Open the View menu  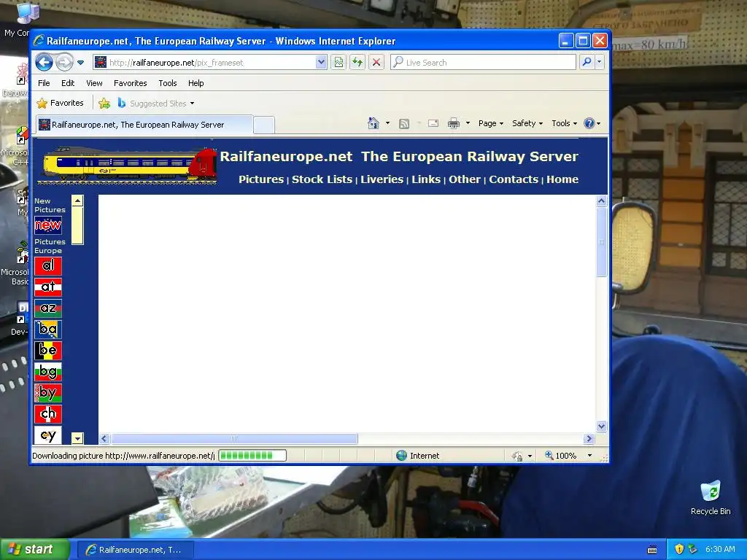click(94, 83)
